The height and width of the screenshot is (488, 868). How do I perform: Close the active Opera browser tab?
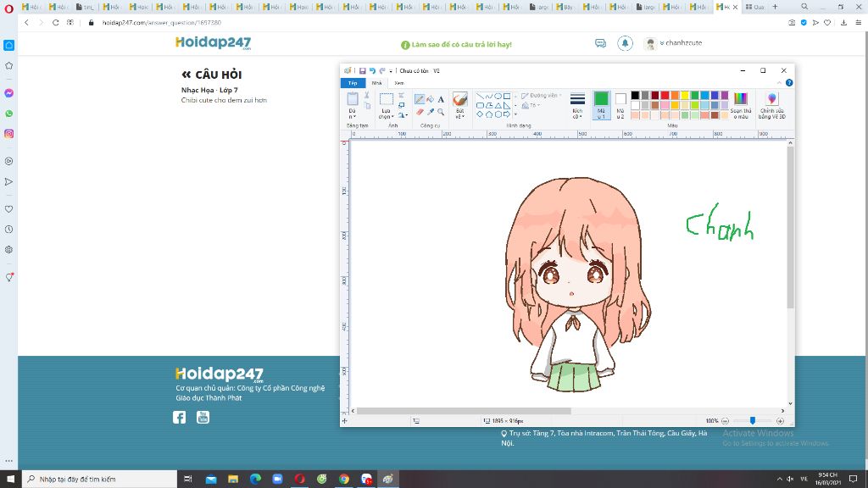(735, 7)
